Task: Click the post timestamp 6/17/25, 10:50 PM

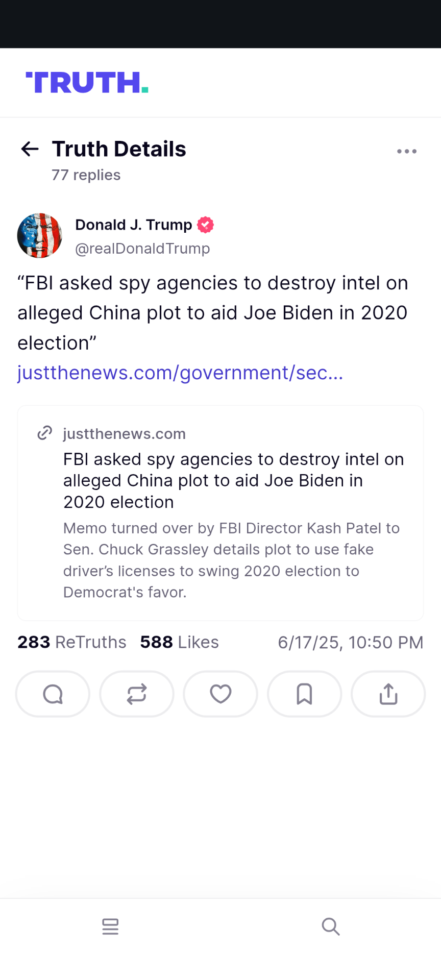Action: pos(351,643)
